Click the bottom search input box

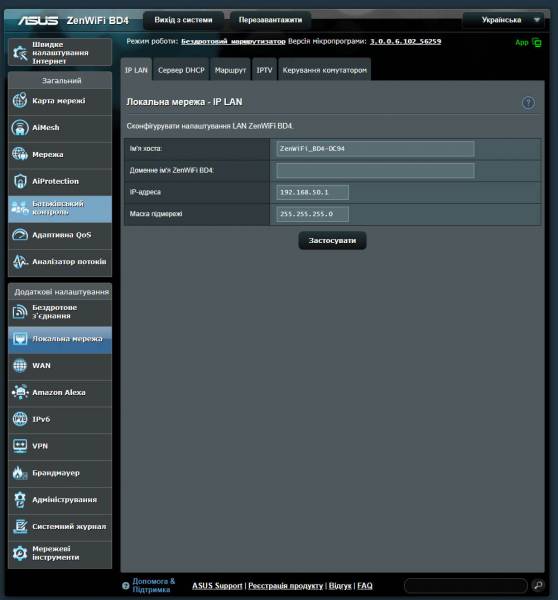click(x=466, y=585)
